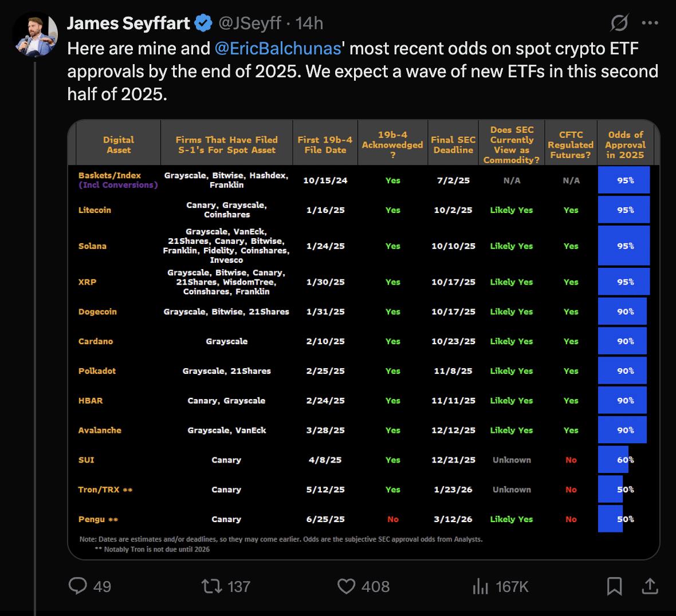This screenshot has height=616, width=676.
Task: Open James Seyffart's profile avatar
Action: (36, 34)
